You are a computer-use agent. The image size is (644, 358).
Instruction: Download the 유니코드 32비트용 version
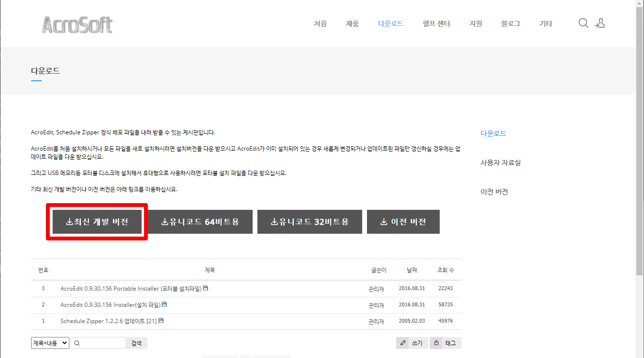(310, 222)
